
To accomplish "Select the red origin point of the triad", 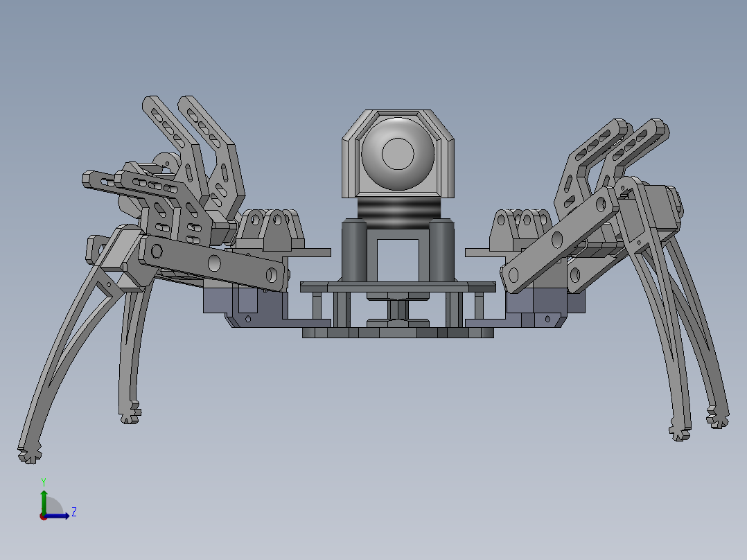I will click(x=43, y=516).
